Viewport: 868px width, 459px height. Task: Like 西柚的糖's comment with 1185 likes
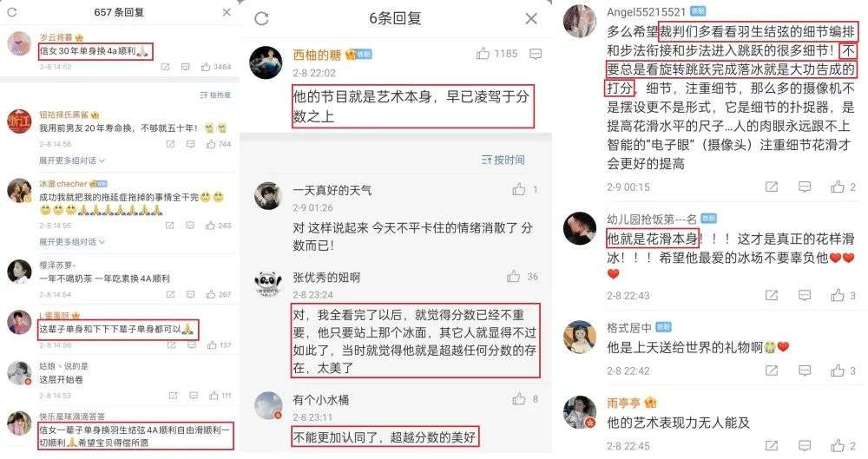(483, 54)
